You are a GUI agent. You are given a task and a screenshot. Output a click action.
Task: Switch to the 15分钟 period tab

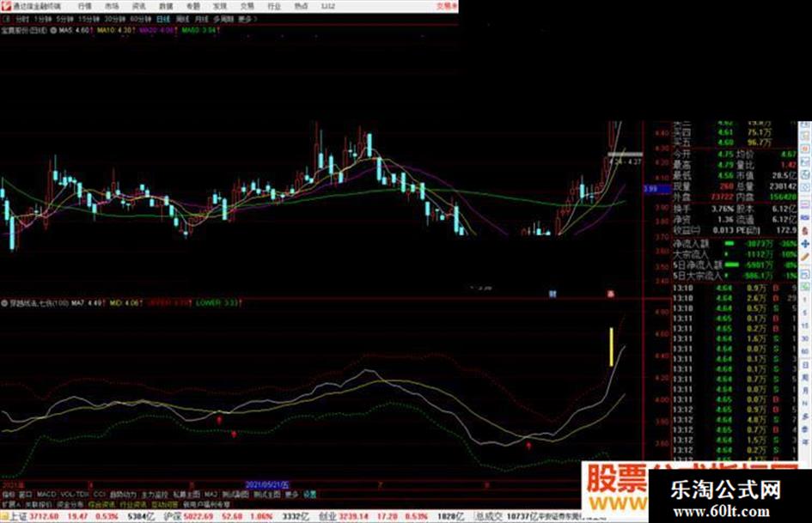(x=89, y=19)
